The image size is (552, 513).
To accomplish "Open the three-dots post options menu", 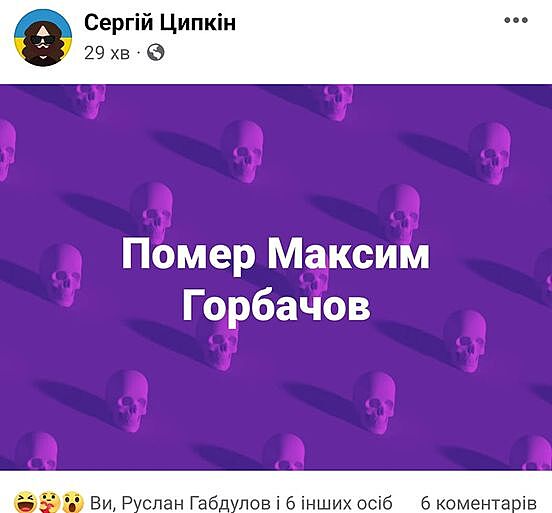I will (516, 20).
